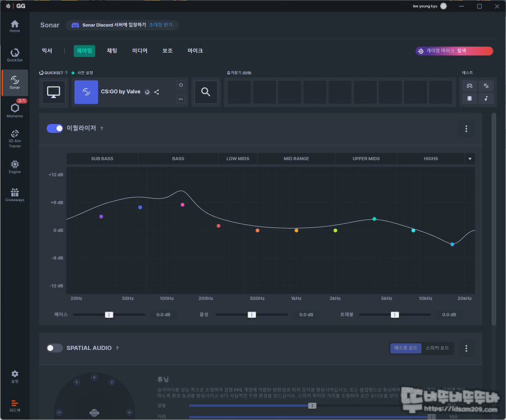Click the bass 0.0 dB value field
Viewport: 506px width, 420px height.
163,315
